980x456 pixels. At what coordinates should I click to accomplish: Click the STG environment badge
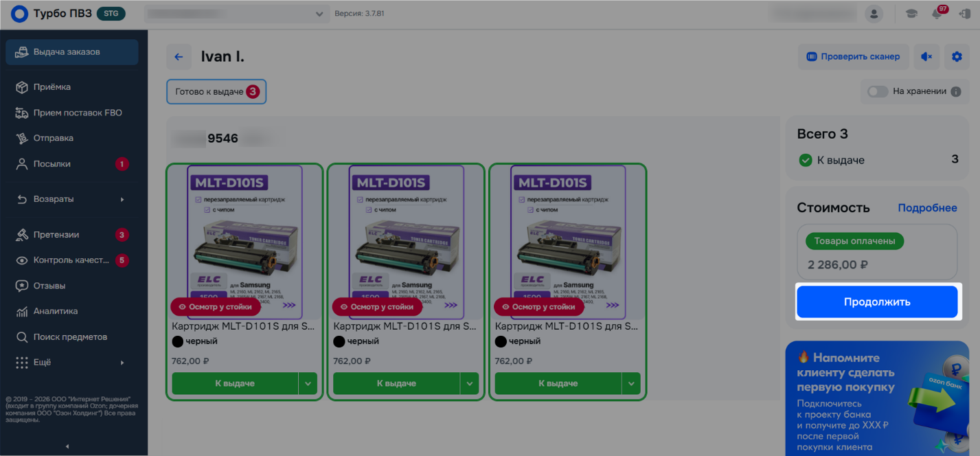pyautogui.click(x=111, y=14)
